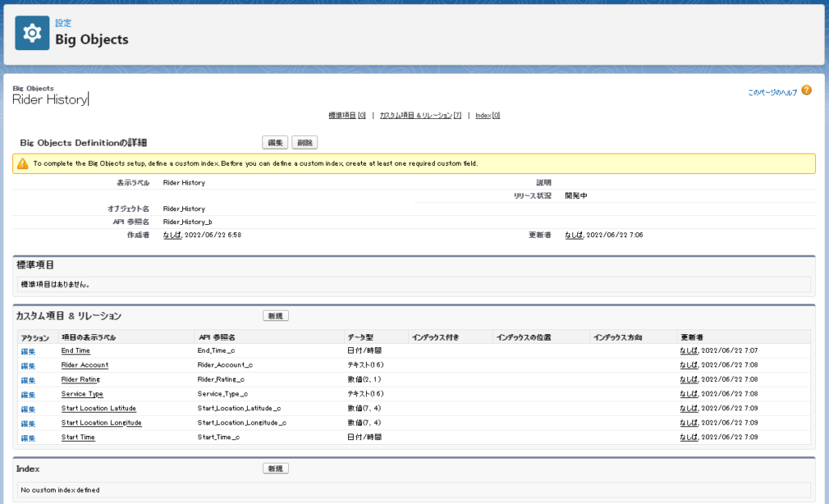This screenshot has width=829, height=504.
Task: Click the 削除 button in definition details
Action: pyautogui.click(x=304, y=142)
